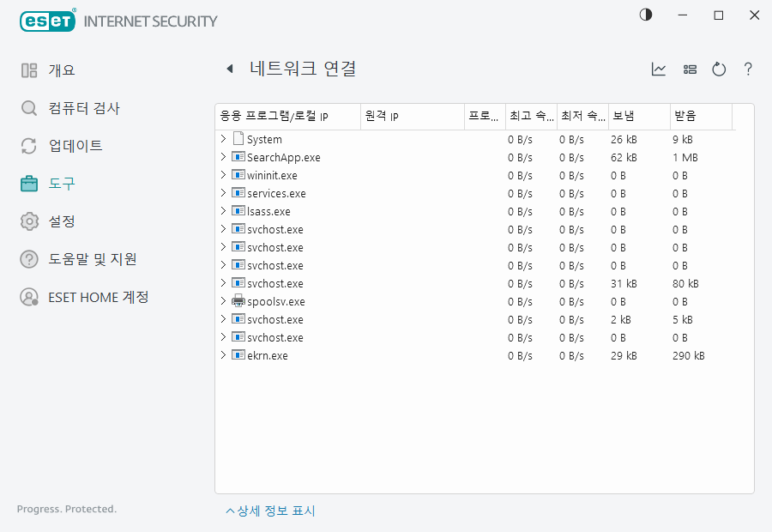
Task: Refresh the network connections list
Action: [719, 70]
